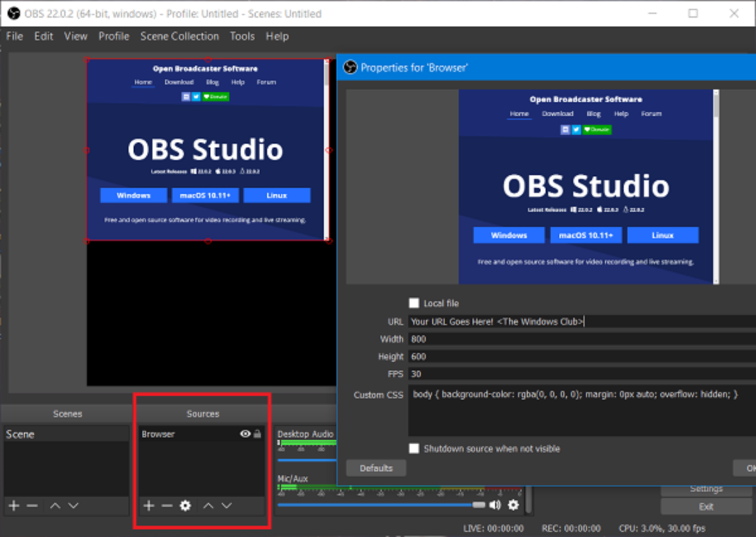
Task: Click the Exit button
Action: pyautogui.click(x=706, y=506)
